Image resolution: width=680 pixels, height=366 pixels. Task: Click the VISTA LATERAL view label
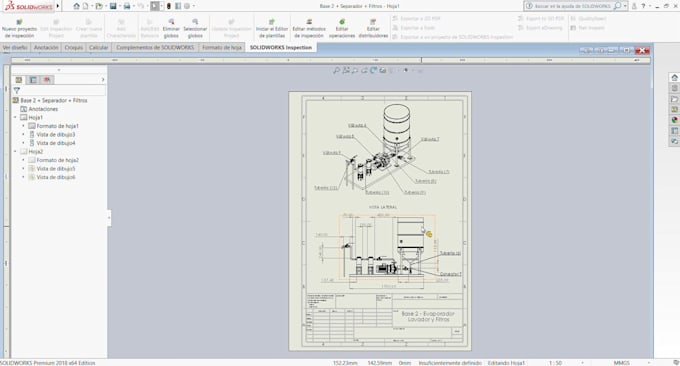(383, 207)
